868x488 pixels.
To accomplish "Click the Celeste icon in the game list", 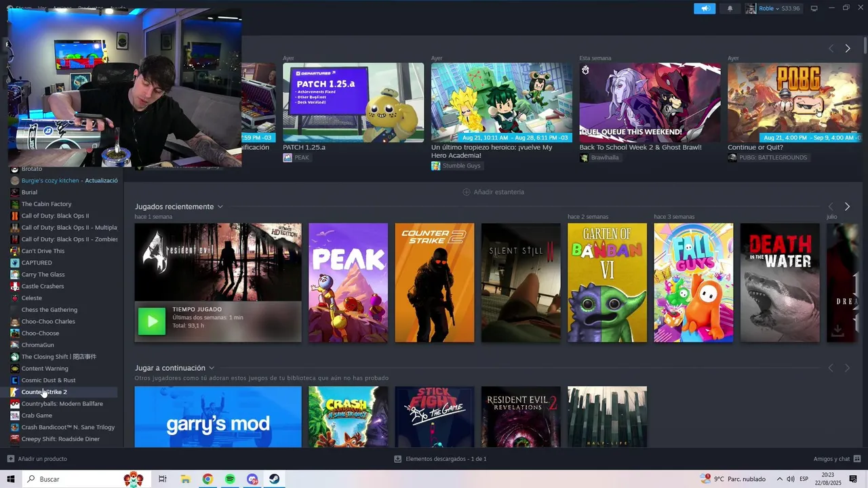I will click(x=15, y=298).
